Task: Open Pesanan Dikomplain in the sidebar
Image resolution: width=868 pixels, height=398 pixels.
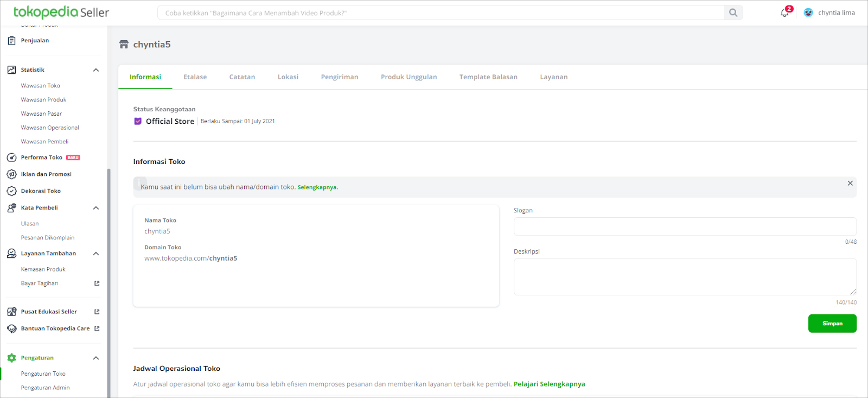Action: 48,238
